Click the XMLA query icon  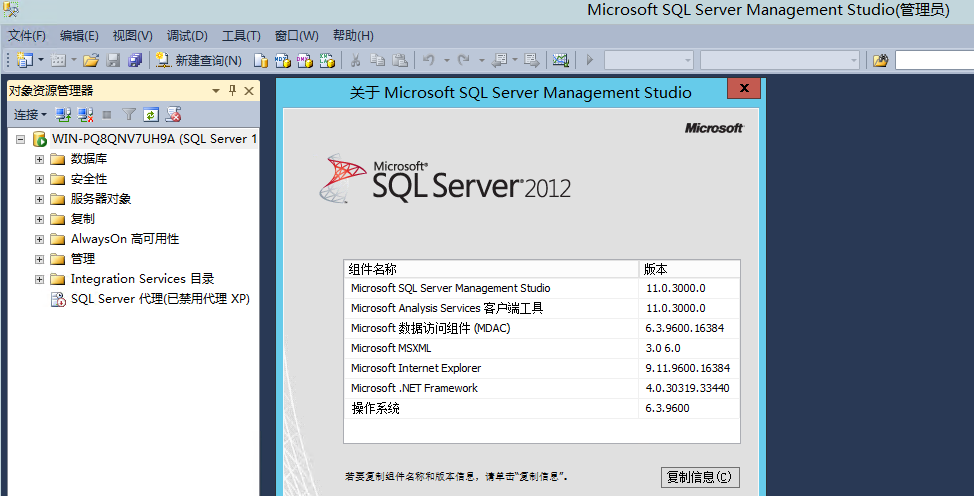tap(326, 61)
